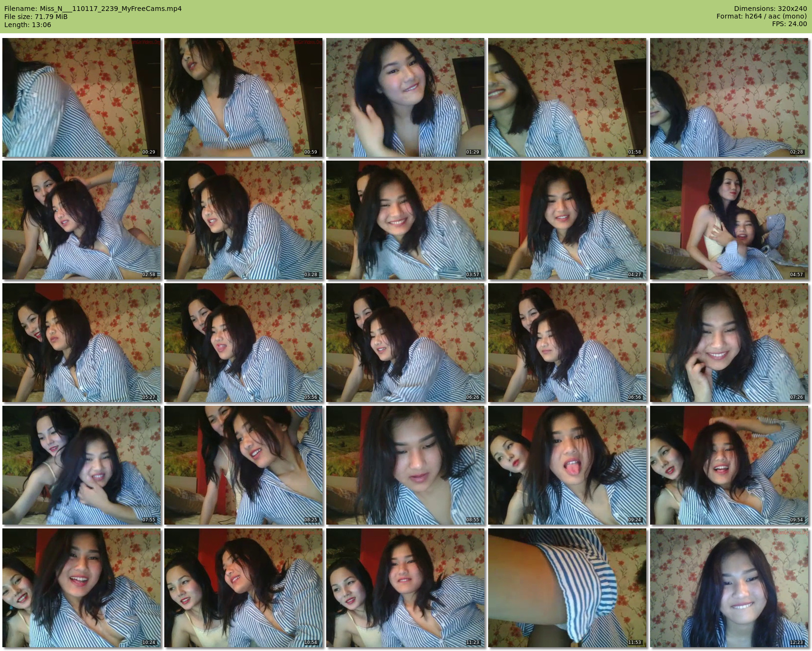Click the Filename line in the header

tap(93, 9)
